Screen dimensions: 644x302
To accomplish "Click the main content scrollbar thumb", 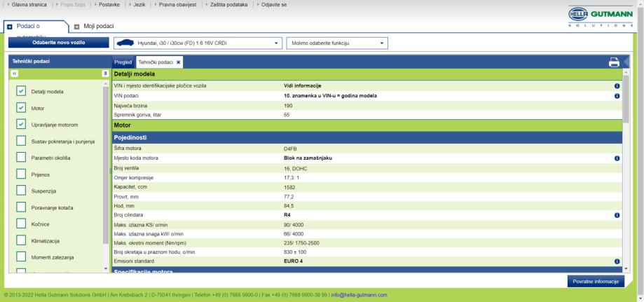I will click(626, 99).
